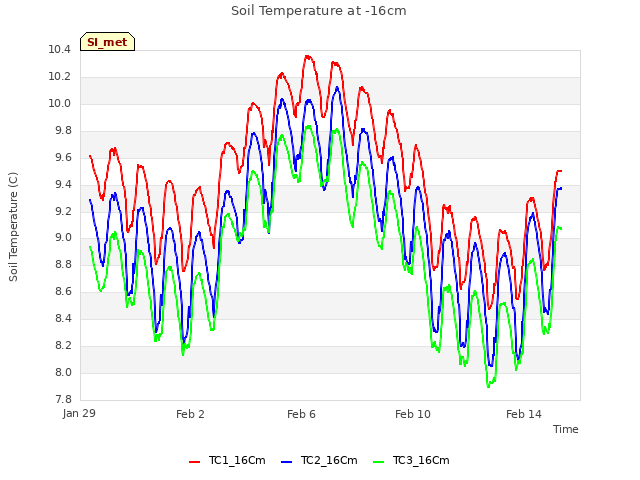Image resolution: width=640 pixels, height=480 pixels.
Task: Click the 7.8 y-axis tick label
Action: (63, 399)
